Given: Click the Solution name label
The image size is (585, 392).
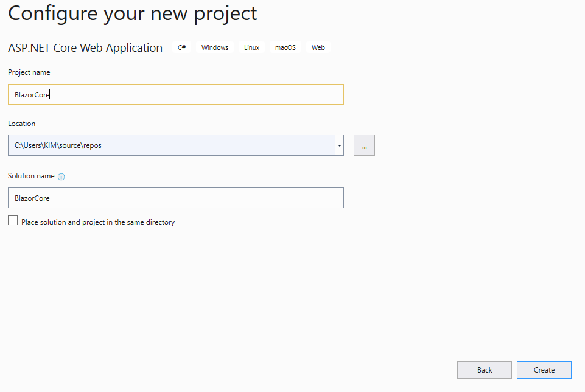Looking at the screenshot, I should pyautogui.click(x=31, y=176).
